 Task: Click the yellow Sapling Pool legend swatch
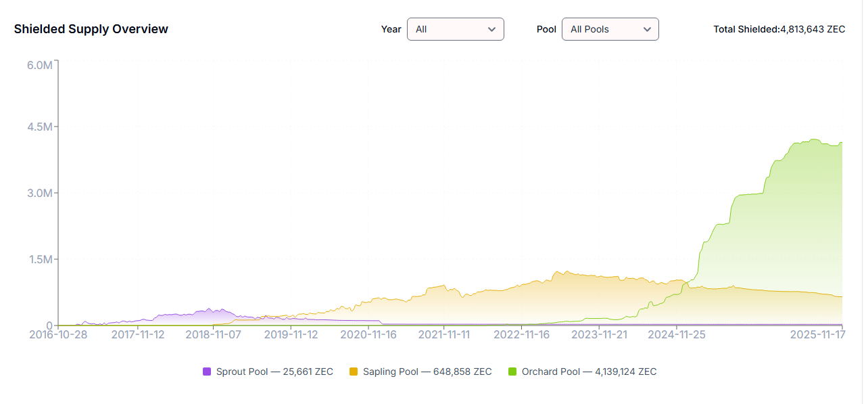pyautogui.click(x=354, y=372)
